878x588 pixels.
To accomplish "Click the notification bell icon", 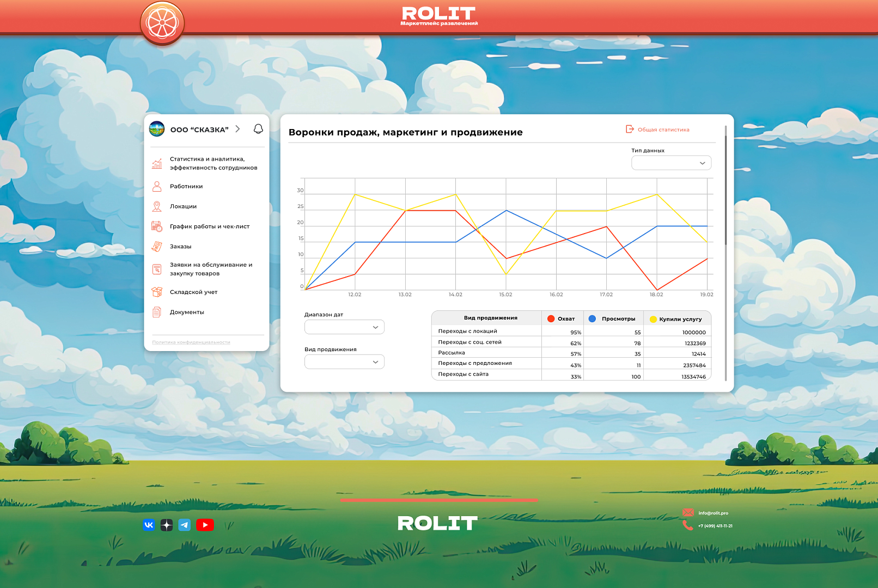I will 258,129.
